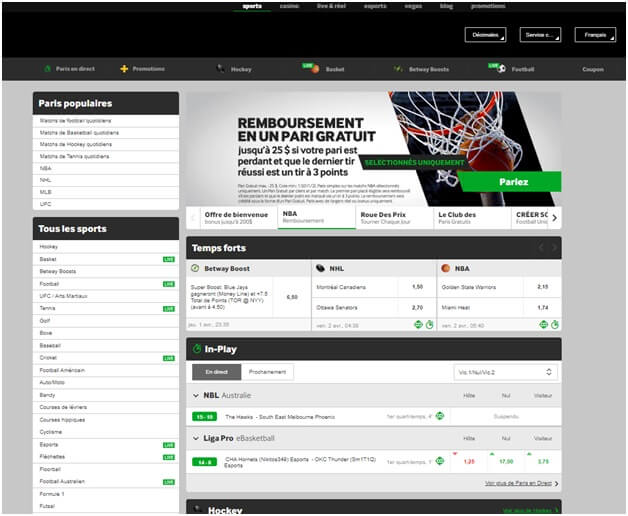The height and width of the screenshot is (516, 628).
Task: Open Formule 1 in the sports list
Action: coord(106,494)
